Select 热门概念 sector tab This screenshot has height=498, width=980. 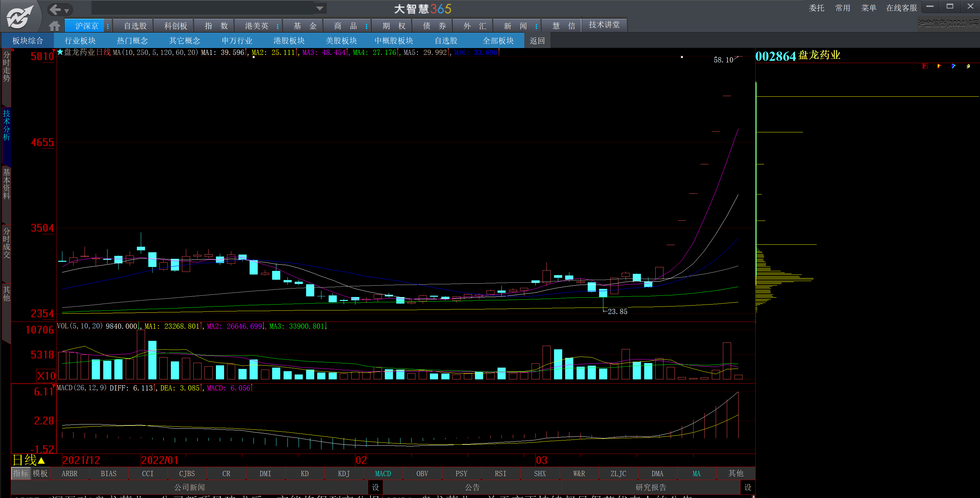pyautogui.click(x=132, y=41)
